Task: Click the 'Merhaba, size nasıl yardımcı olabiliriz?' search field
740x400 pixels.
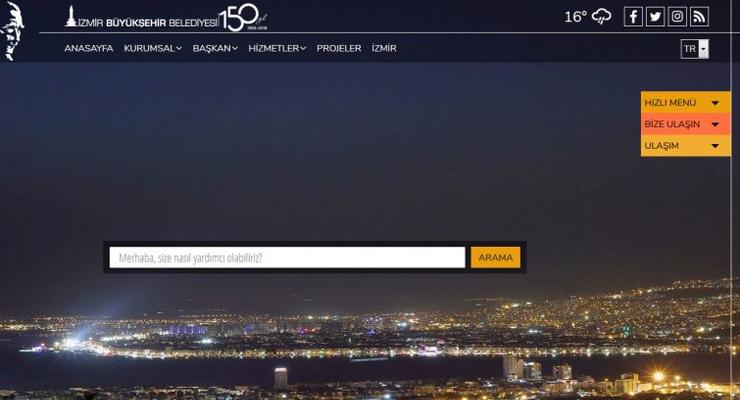Action: tap(287, 258)
